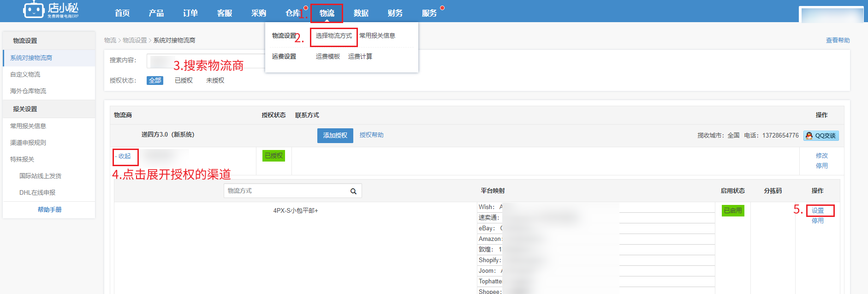This screenshot has height=294, width=868.
Task: Click the 物流 breadcrumb link
Action: point(110,40)
